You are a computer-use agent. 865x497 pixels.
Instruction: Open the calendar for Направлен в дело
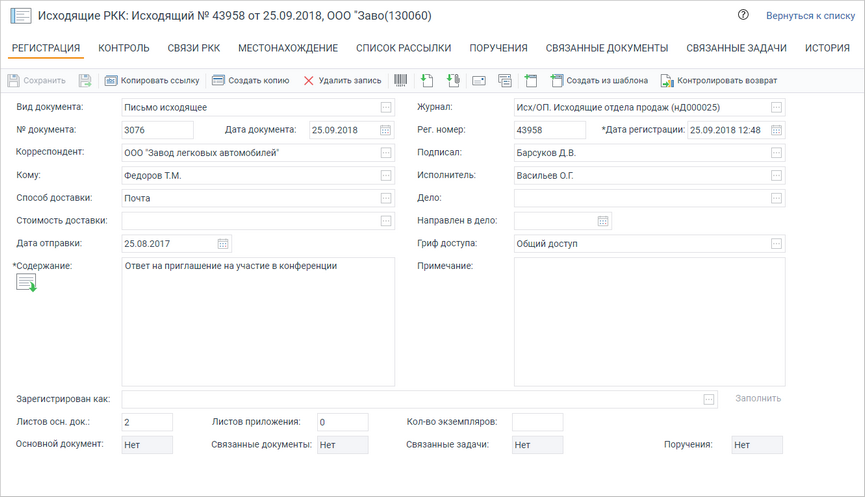click(603, 221)
